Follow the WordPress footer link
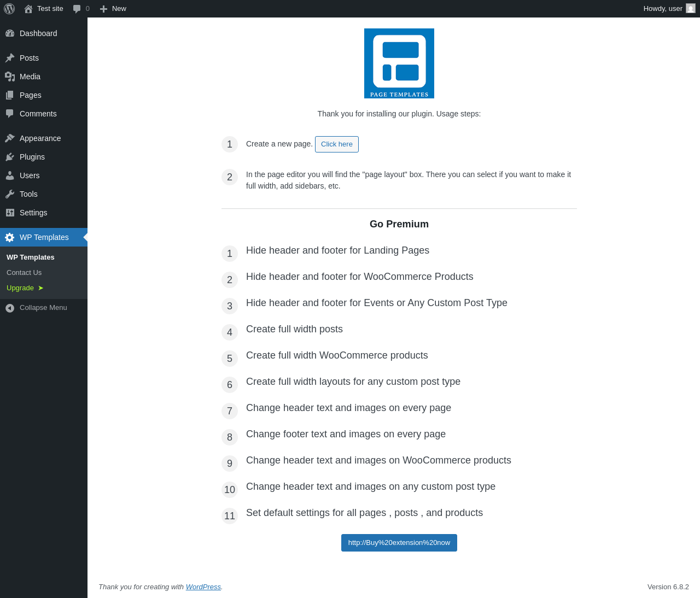Image resolution: width=700 pixels, height=598 pixels. tap(203, 587)
